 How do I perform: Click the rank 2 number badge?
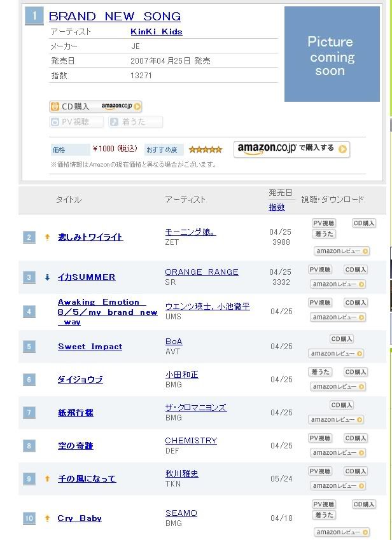(29, 237)
